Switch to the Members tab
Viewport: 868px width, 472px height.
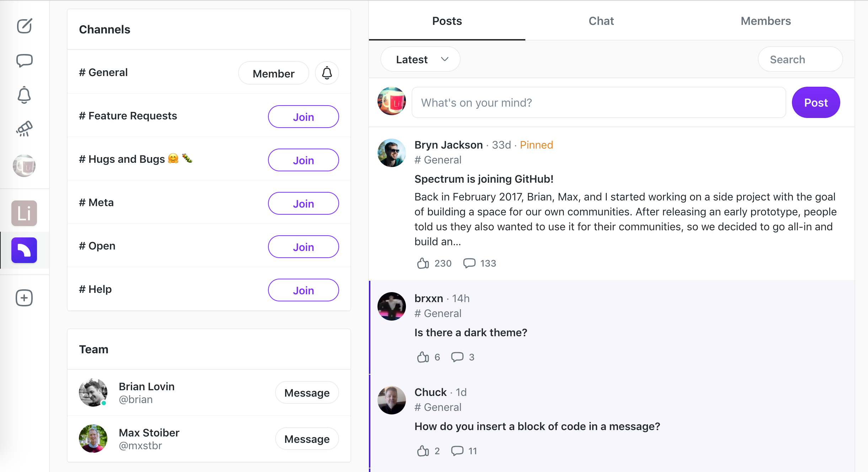(766, 21)
